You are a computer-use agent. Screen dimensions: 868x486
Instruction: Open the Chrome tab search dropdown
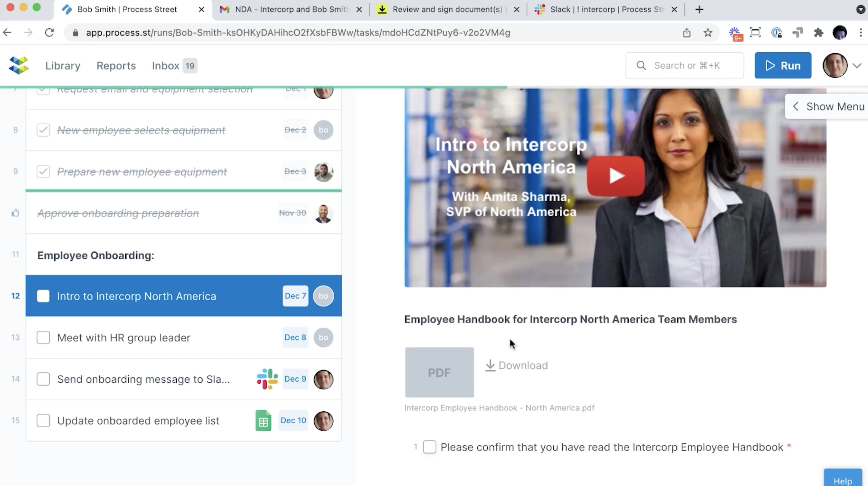click(x=860, y=9)
